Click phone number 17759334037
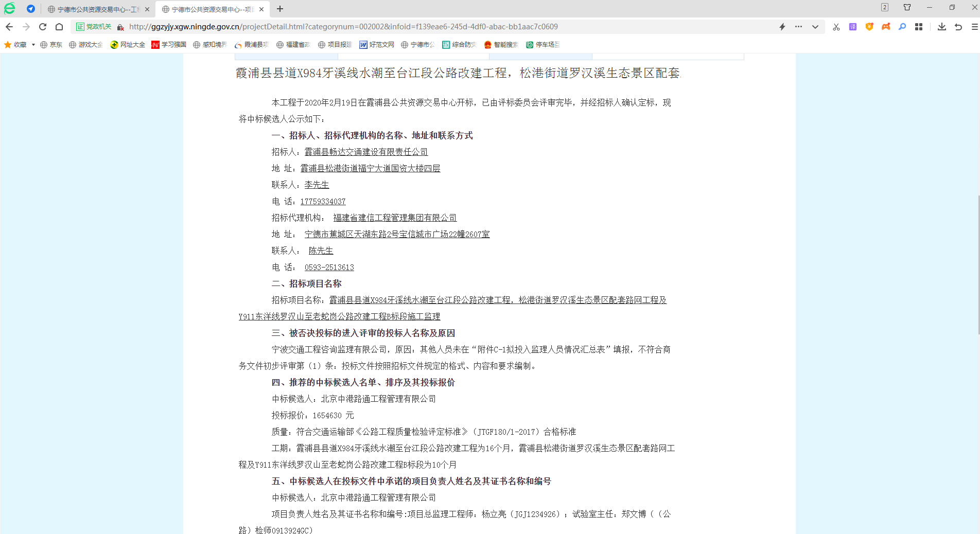Viewport: 980px width, 534px height. (323, 201)
